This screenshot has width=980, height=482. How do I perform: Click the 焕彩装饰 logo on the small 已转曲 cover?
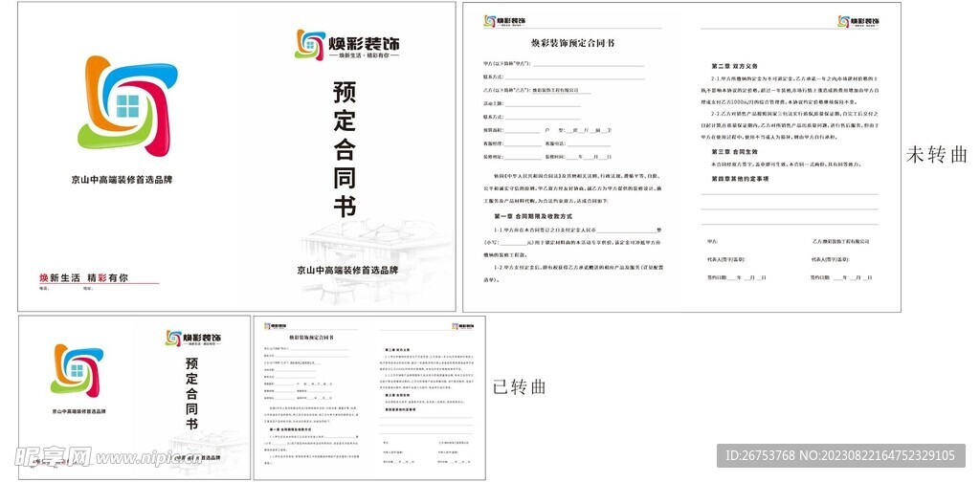(193, 339)
